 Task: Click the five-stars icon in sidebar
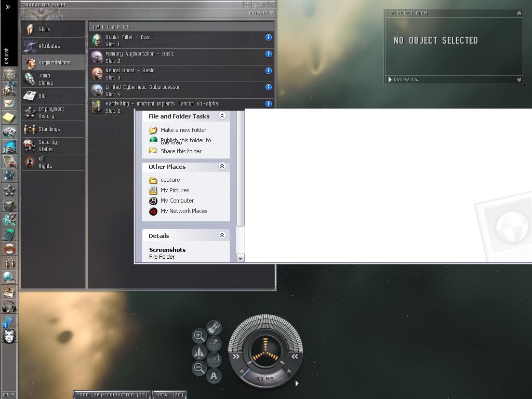9,190
